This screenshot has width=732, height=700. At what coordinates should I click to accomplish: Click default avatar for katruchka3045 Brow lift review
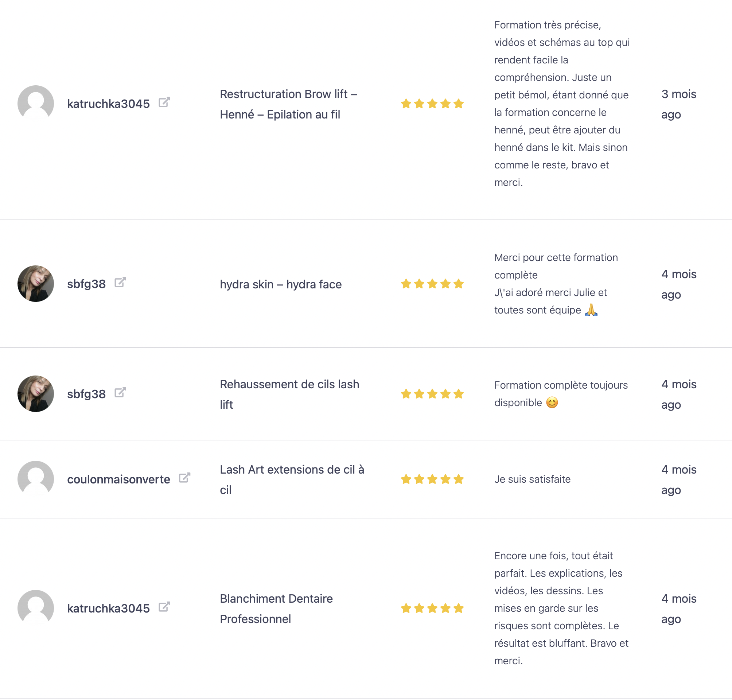pyautogui.click(x=36, y=103)
